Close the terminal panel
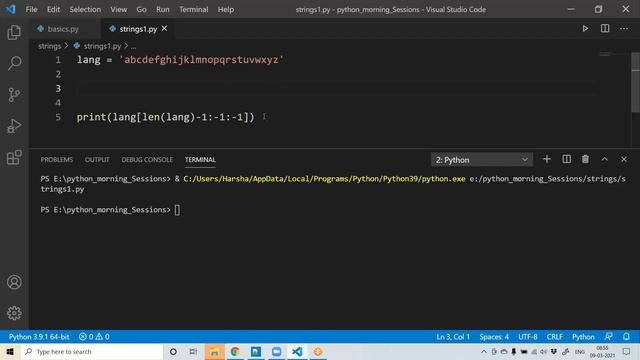Viewport: 640px width, 360px height. 624,159
